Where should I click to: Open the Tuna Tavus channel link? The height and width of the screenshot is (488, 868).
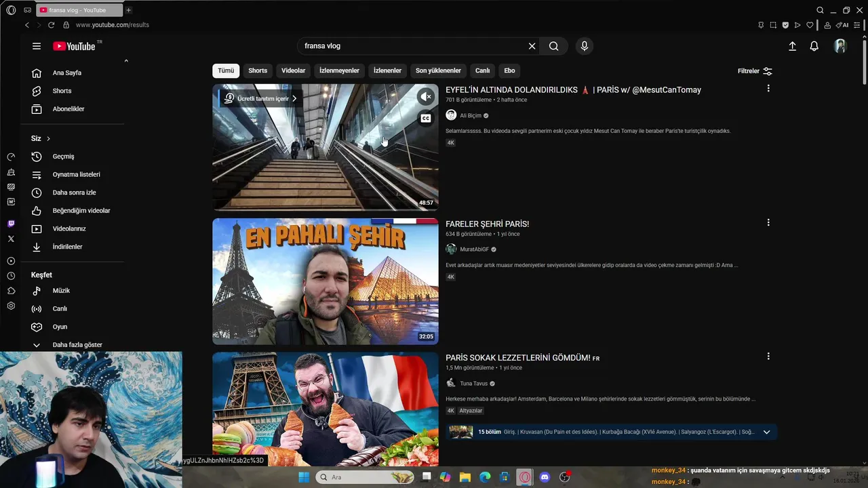(x=473, y=384)
